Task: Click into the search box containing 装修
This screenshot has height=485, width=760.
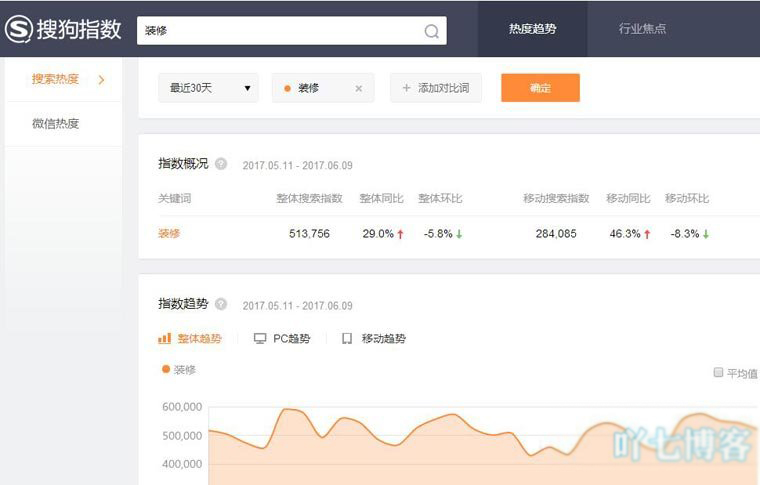Action: point(280,31)
